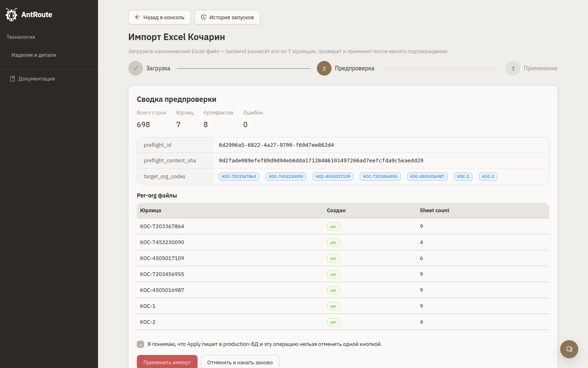Click the Импорт Excel Кочарин page title

pyautogui.click(x=176, y=37)
